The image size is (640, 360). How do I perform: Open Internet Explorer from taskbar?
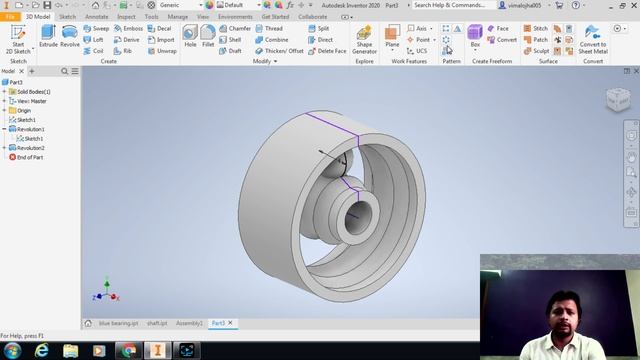tap(42, 350)
